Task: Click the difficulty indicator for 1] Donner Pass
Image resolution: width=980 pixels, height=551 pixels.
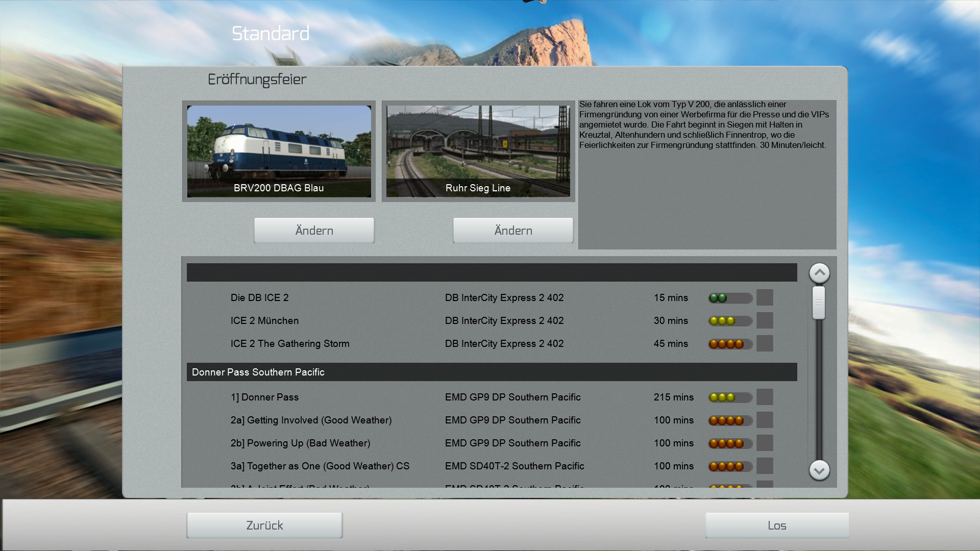Action: (730, 397)
